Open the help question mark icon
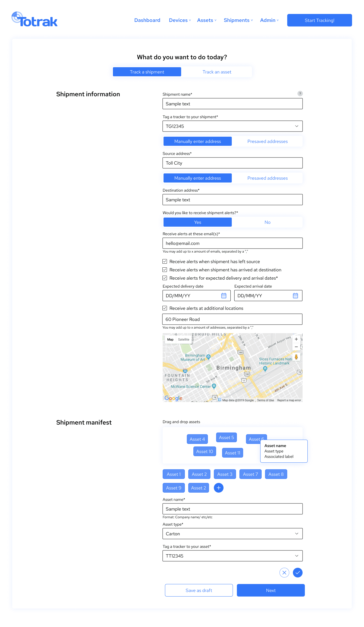 300,94
